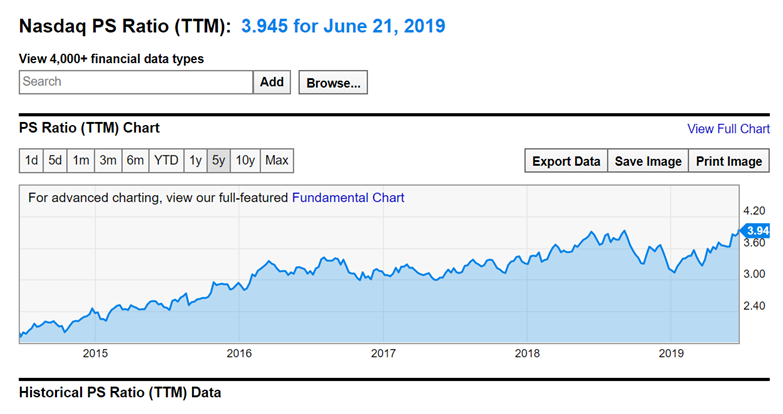The height and width of the screenshot is (414, 783).
Task: Click the 2.40 y-axis value
Action: [754, 306]
